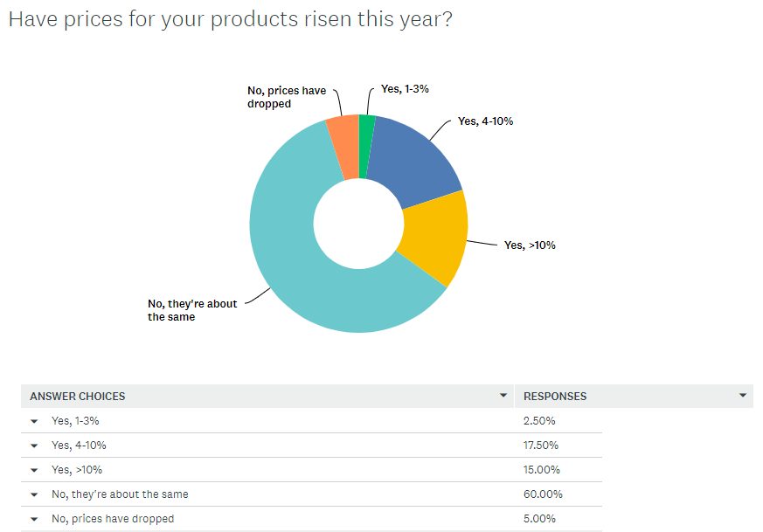Select the 60.00% response value
763x532 pixels.
(543, 494)
